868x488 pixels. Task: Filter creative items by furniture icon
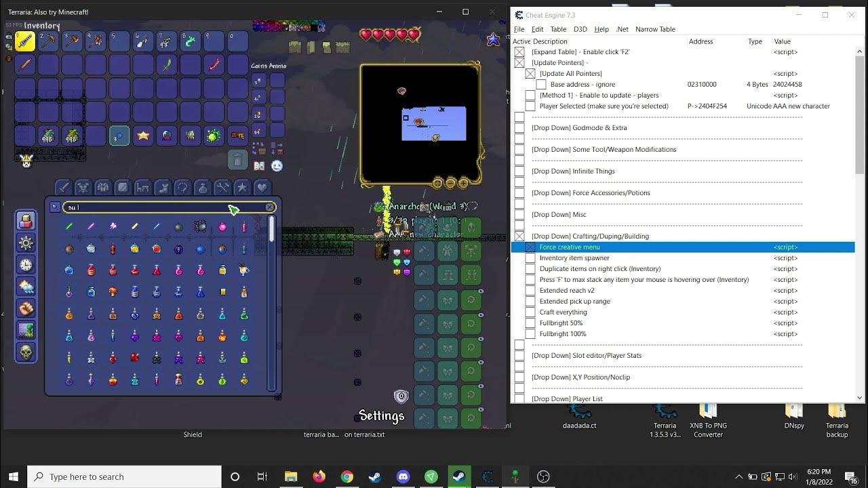pos(142,187)
